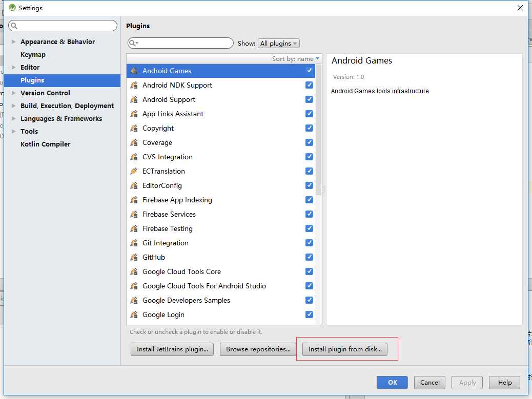Image resolution: width=532 pixels, height=399 pixels.
Task: Click the Git Integration plugin icon
Action: 134,243
